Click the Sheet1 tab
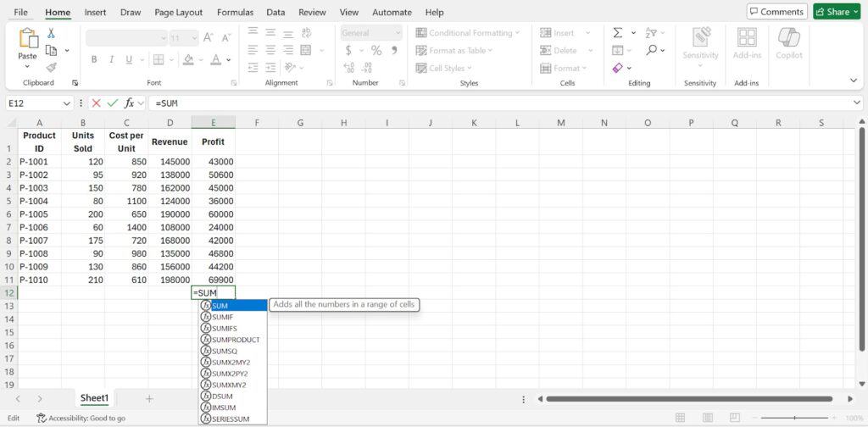 coord(95,398)
